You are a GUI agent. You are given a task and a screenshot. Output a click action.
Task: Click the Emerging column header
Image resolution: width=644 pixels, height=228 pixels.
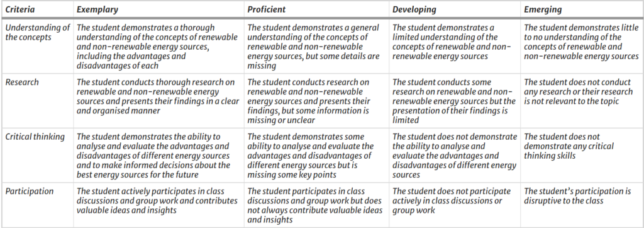coord(543,9)
